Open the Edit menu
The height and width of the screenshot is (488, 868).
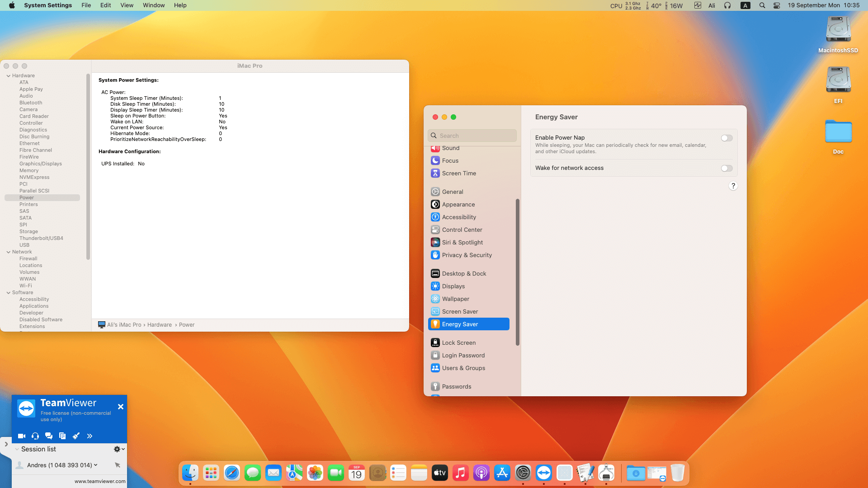(x=105, y=5)
